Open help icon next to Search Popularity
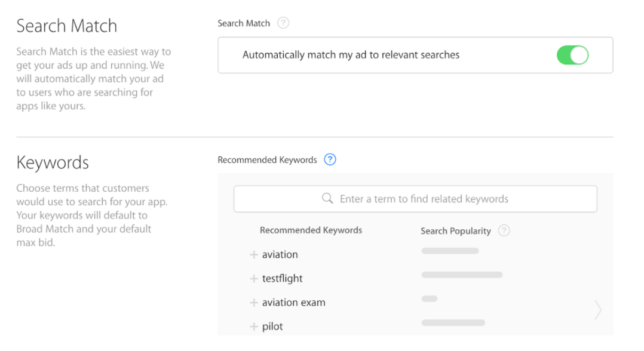This screenshot has width=644, height=351. [504, 230]
